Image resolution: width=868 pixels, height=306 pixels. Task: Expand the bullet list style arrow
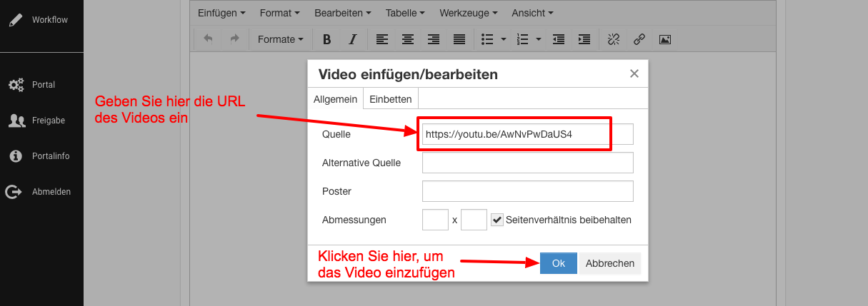[504, 39]
